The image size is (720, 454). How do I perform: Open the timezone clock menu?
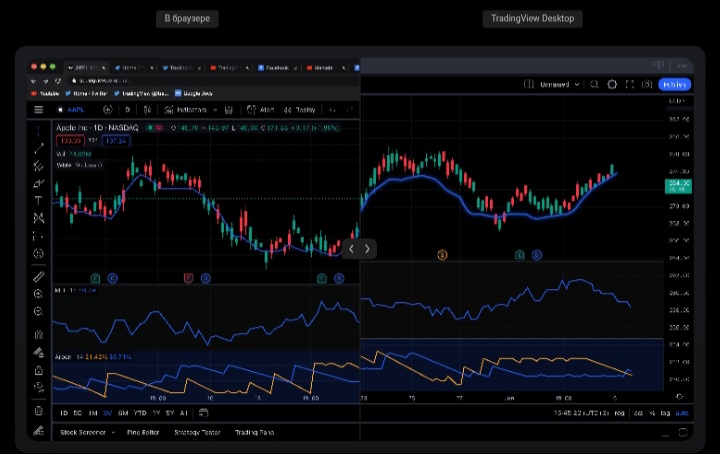[581, 413]
